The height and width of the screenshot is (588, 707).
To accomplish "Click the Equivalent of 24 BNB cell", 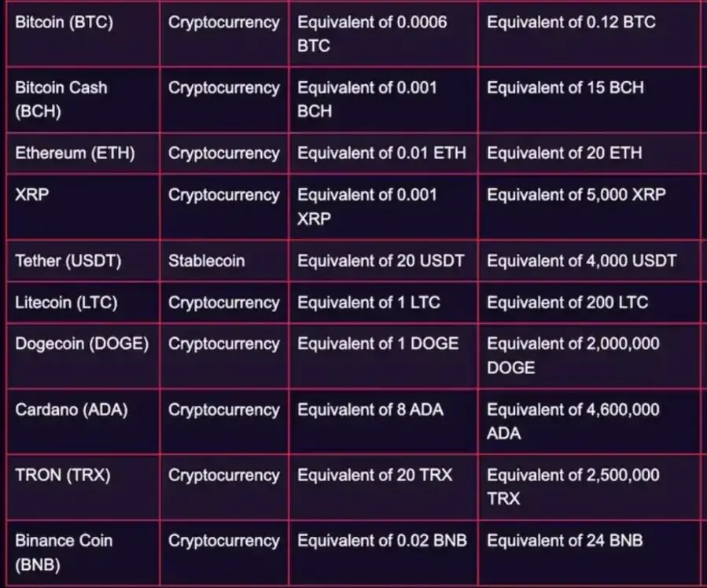I will (x=589, y=553).
